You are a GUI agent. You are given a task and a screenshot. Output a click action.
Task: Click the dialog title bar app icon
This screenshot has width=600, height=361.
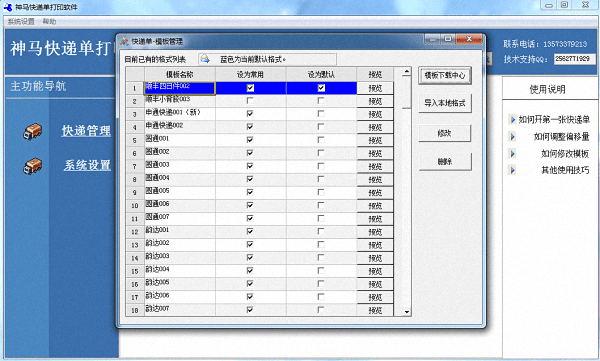click(124, 41)
